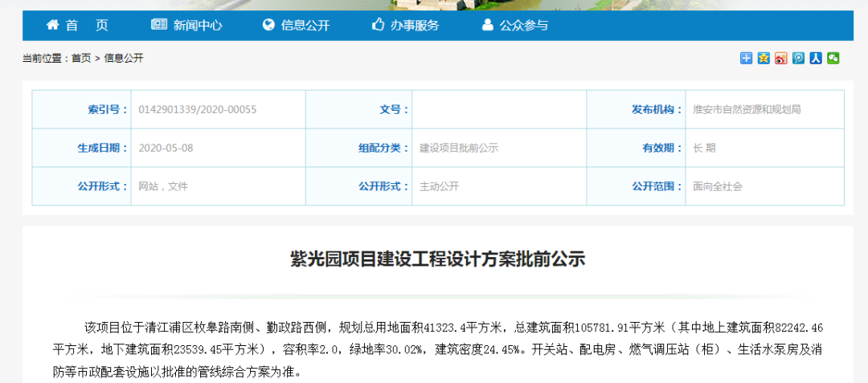Open the 首页 navigation menu item

tap(87, 26)
